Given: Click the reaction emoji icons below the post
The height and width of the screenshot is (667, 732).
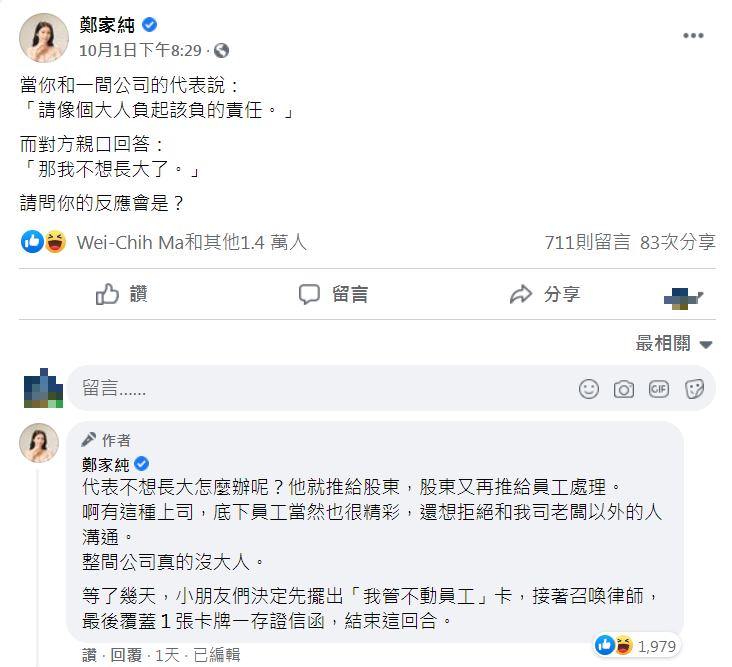Looking at the screenshot, I should coord(44,242).
